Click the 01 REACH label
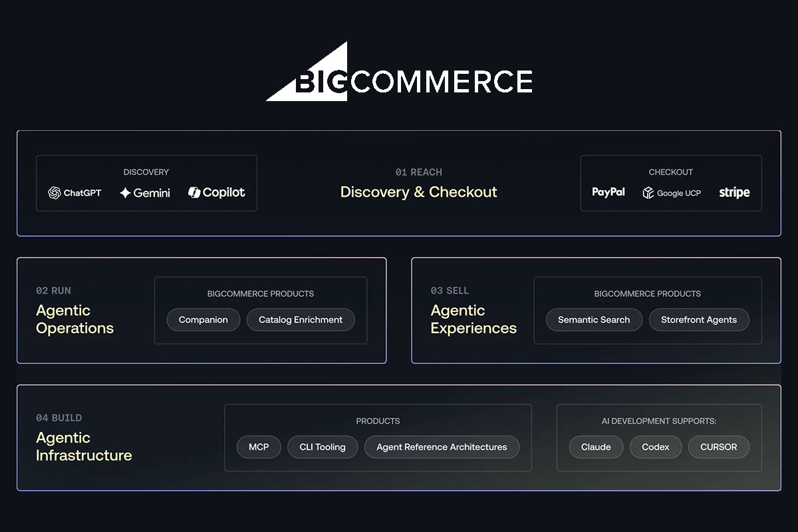The image size is (798, 532). 419,172
